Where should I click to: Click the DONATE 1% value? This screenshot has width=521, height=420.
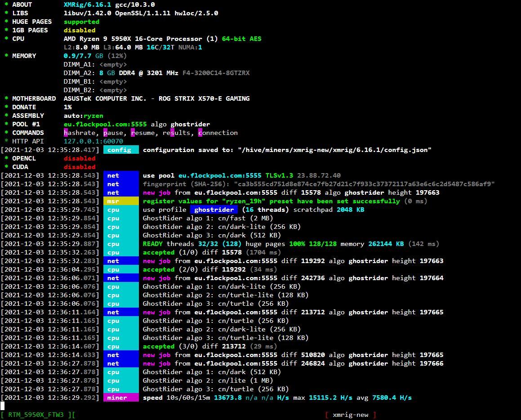pos(68,107)
